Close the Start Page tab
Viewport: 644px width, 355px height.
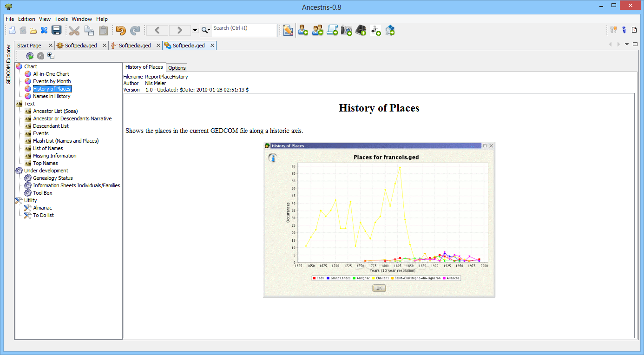click(51, 46)
